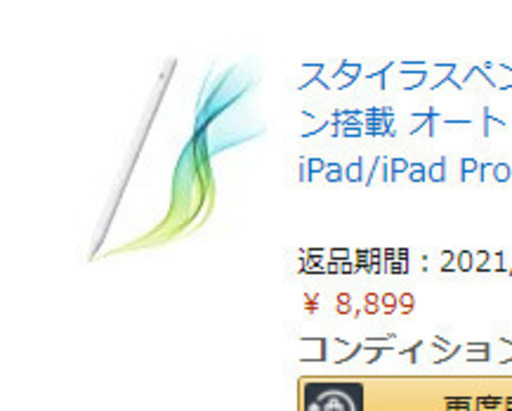Open the iPad/iPad Pro title line
This screenshot has width=512, height=411.
click(x=405, y=170)
